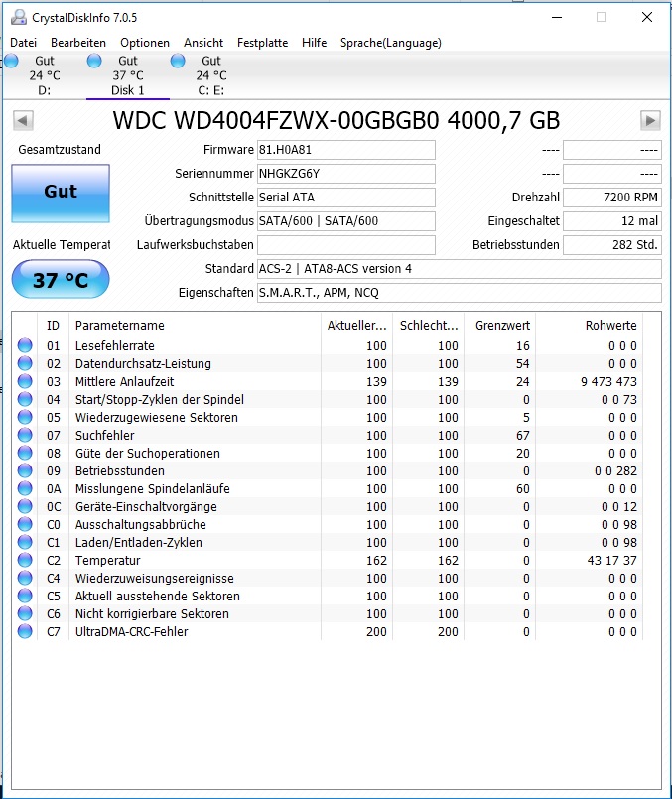672x799 pixels.
Task: Click the Standard field ACS-2
Action: [x=459, y=269]
